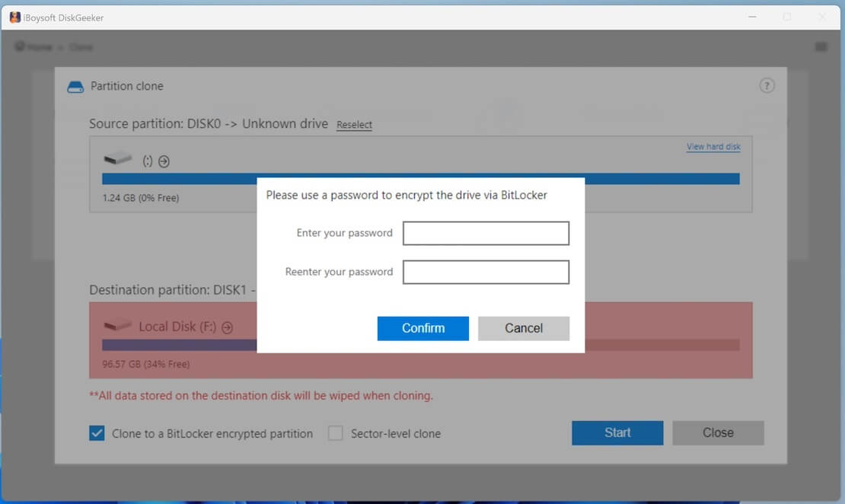Click the blue Partition clone drive icon
The width and height of the screenshot is (845, 504).
tap(75, 86)
